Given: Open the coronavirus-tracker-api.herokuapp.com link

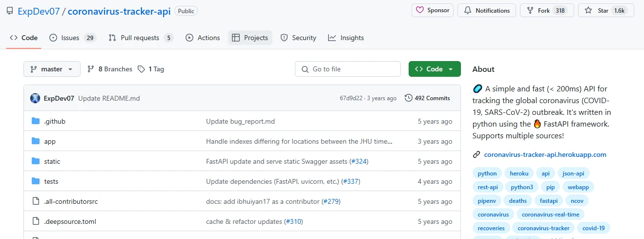Looking at the screenshot, I should pos(545,154).
